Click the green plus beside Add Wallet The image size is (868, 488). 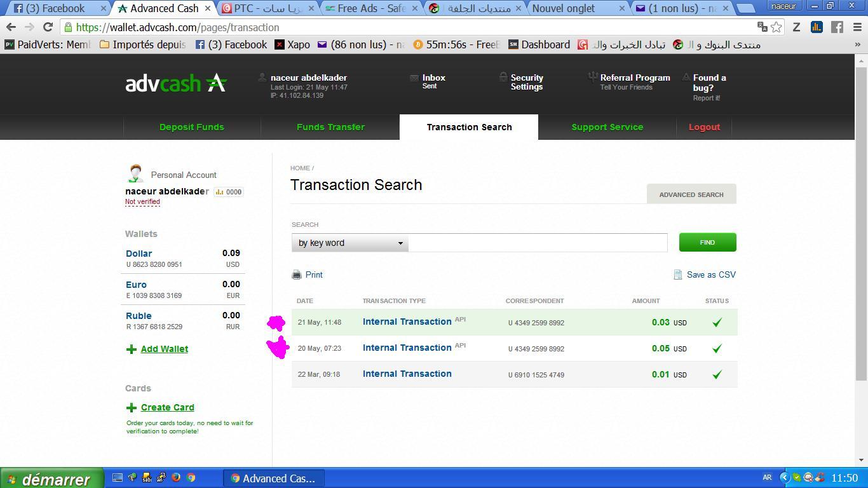(132, 349)
